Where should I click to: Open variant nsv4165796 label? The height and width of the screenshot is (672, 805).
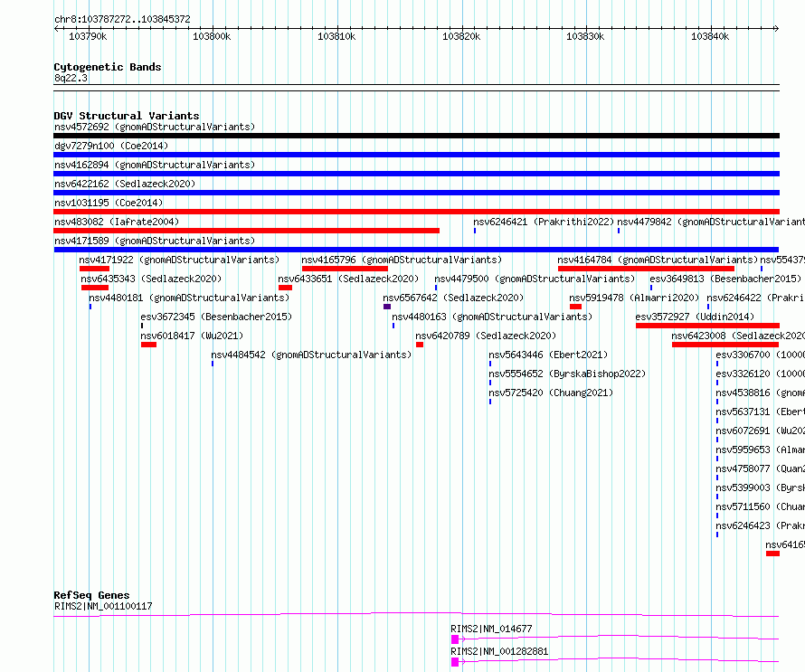[402, 260]
